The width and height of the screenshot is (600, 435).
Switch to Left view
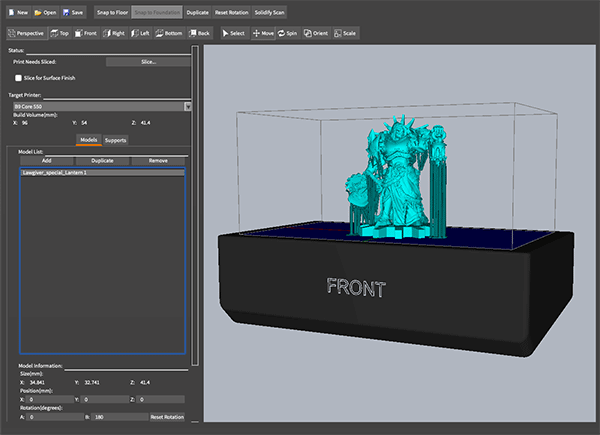(x=140, y=33)
